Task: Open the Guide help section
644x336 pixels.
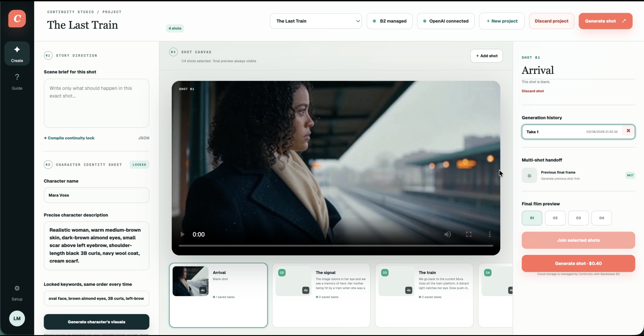Action: 17,82
